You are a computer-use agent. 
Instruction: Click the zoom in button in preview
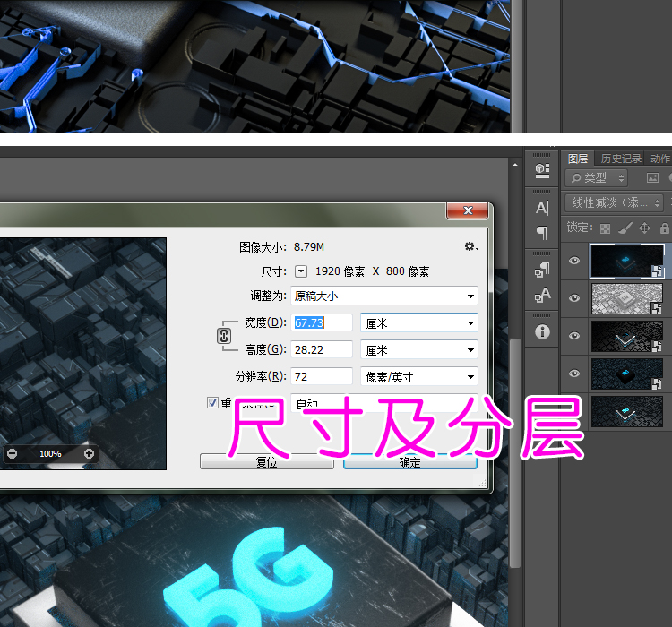(x=89, y=454)
